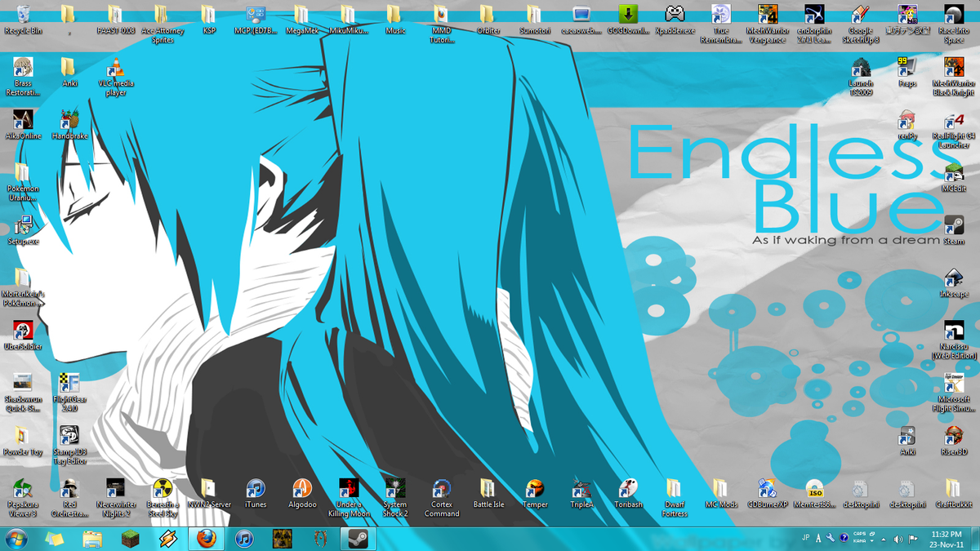Launch FlightGear 2.4.0 shortcut
980x551 pixels.
(x=69, y=393)
